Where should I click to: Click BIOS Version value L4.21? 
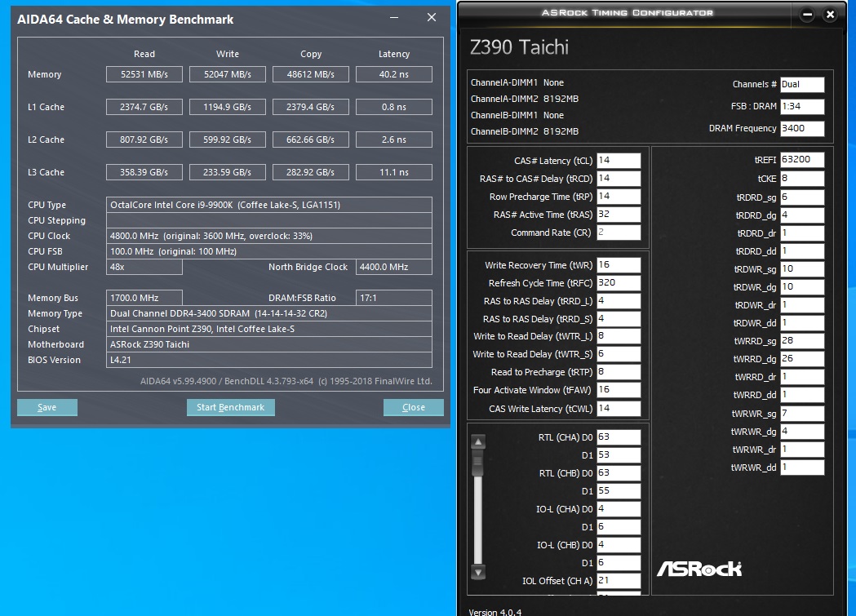pos(269,360)
